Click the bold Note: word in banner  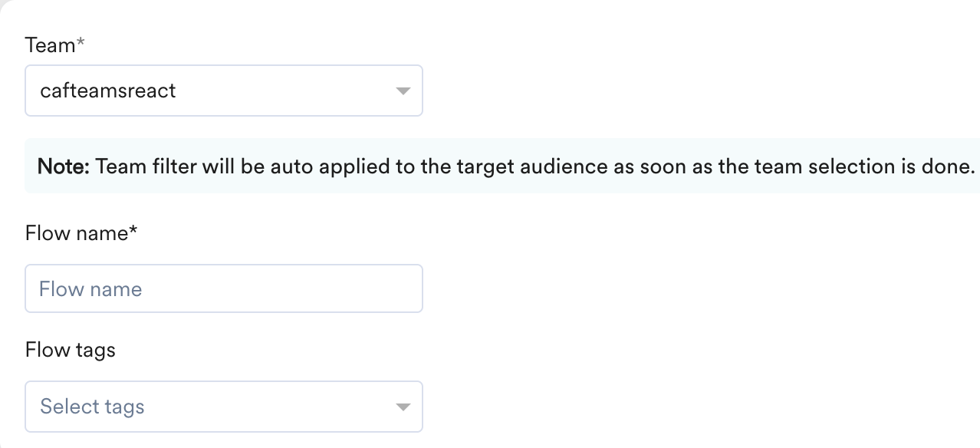click(64, 166)
